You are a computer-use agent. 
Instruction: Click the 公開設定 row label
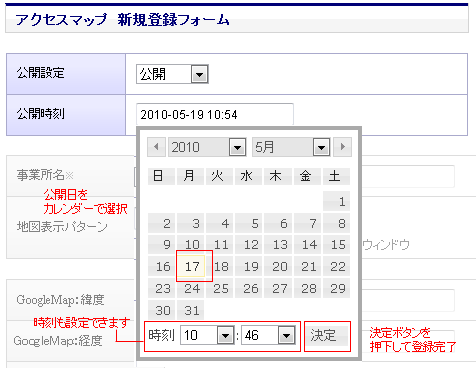point(41,73)
